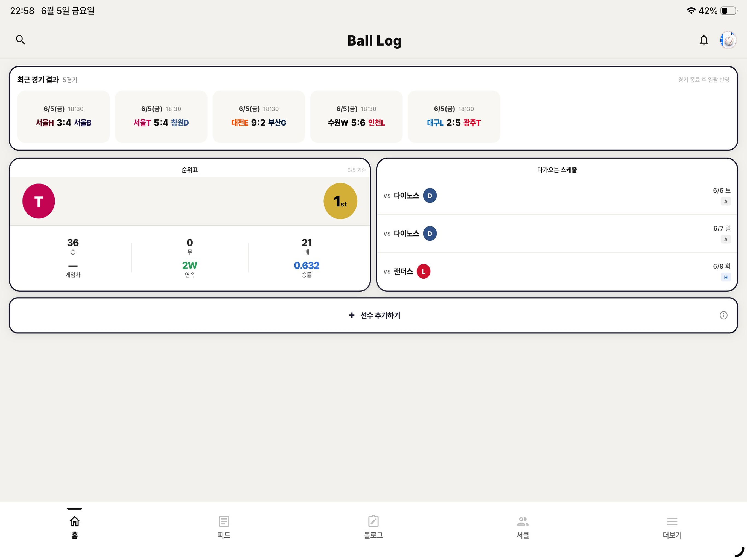Tap the 최근 경기 결과 heading
This screenshot has height=560, width=747.
38,80
